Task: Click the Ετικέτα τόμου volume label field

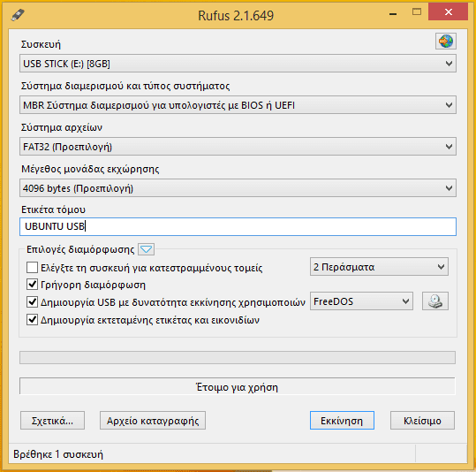Action: coord(238,226)
